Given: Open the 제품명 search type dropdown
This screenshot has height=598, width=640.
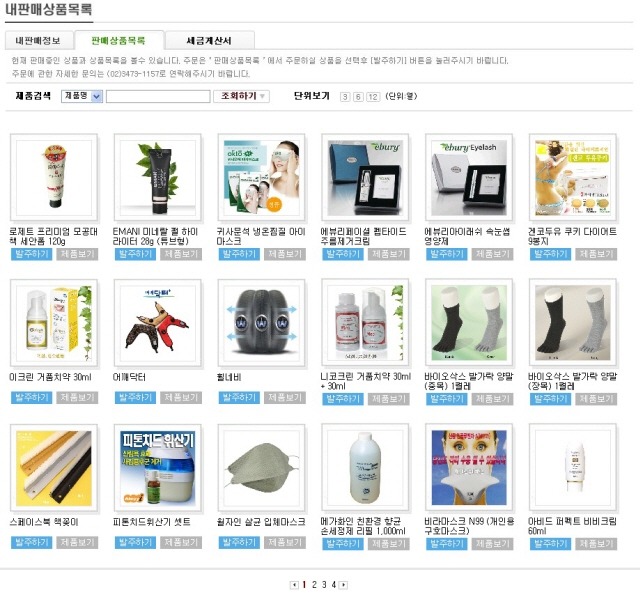Looking at the screenshot, I should [x=82, y=96].
